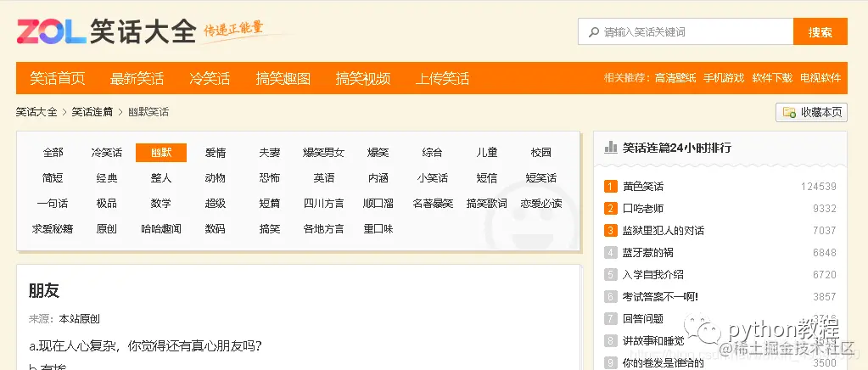This screenshot has height=370, width=868.
Task: Select the 名著暴笑 category
Action: 433,204
